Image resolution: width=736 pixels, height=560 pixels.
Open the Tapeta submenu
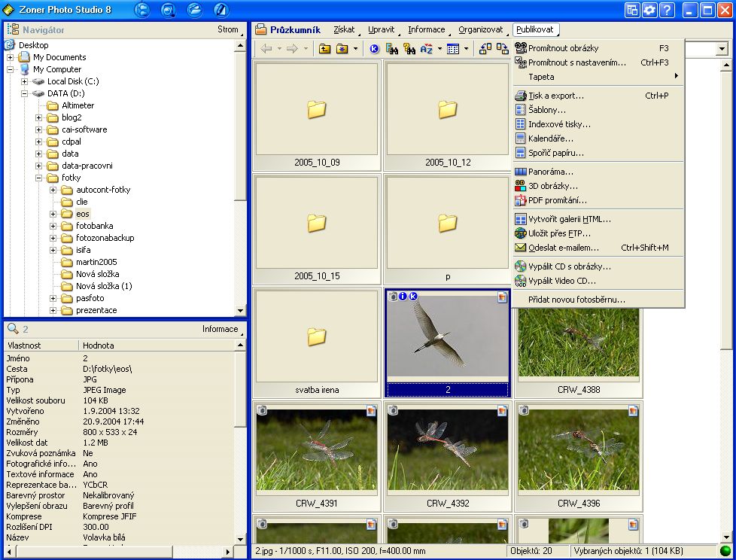pos(598,77)
